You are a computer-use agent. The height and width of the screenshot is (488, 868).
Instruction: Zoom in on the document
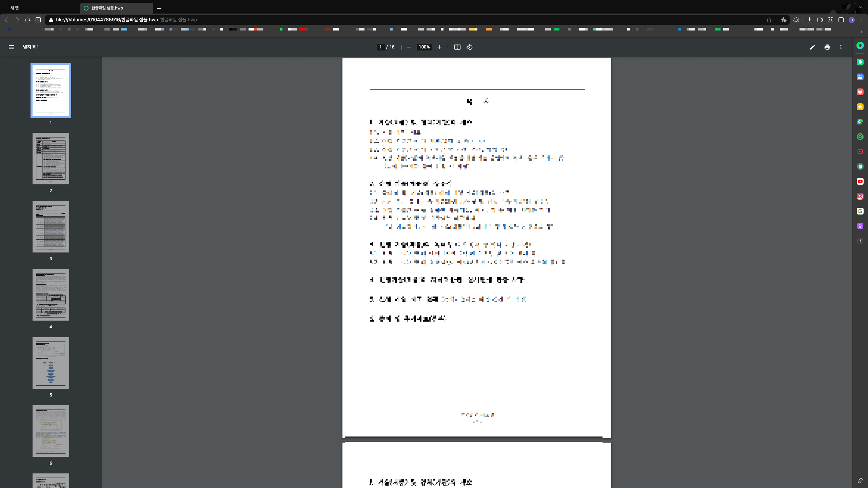coord(439,47)
